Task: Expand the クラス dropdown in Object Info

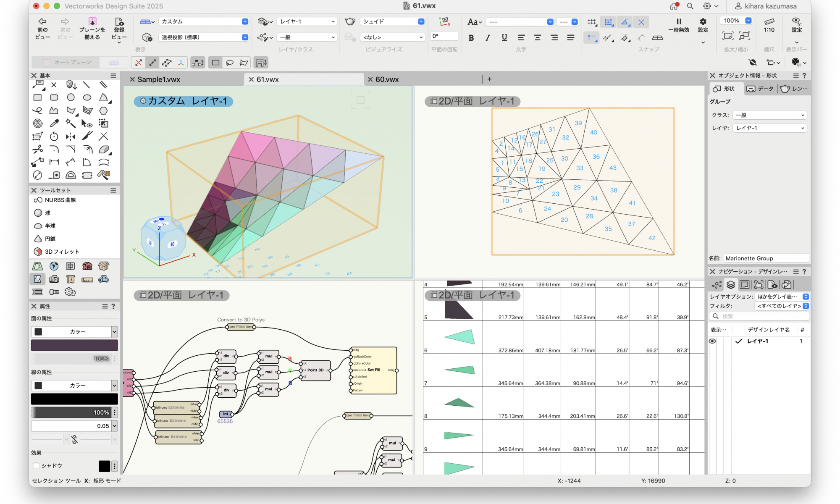Action: 769,115
